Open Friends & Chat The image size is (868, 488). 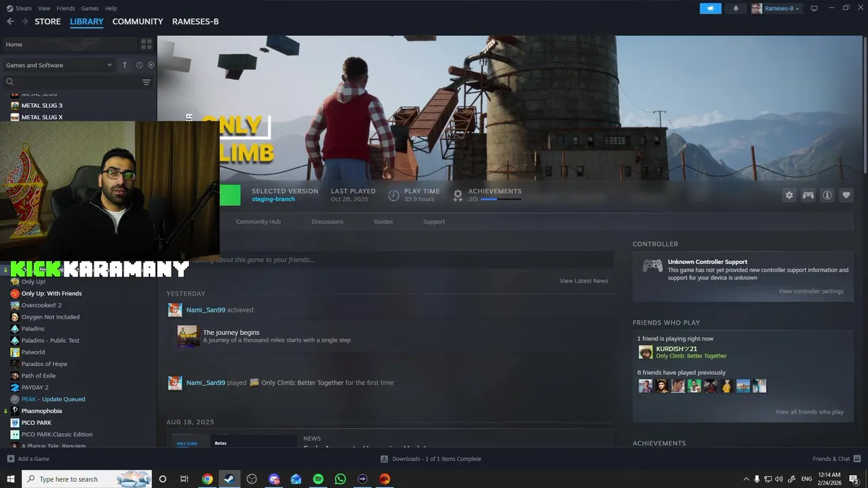836,459
